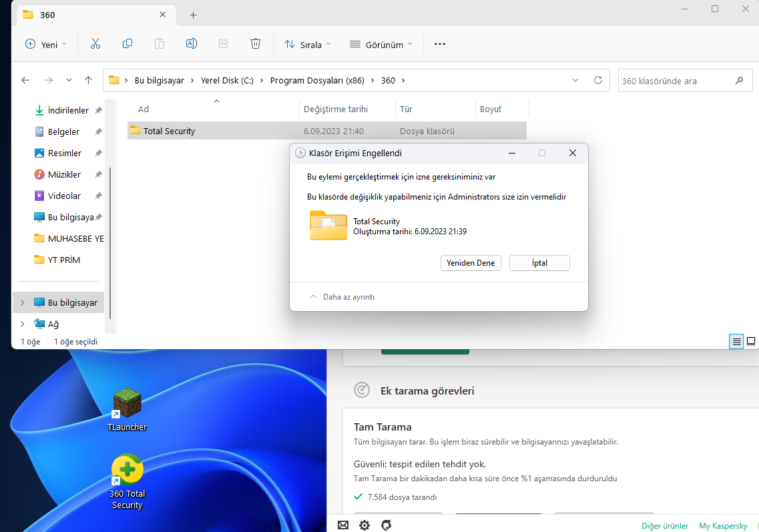The height and width of the screenshot is (532, 759).
Task: Switch to large icons view
Action: 751,341
